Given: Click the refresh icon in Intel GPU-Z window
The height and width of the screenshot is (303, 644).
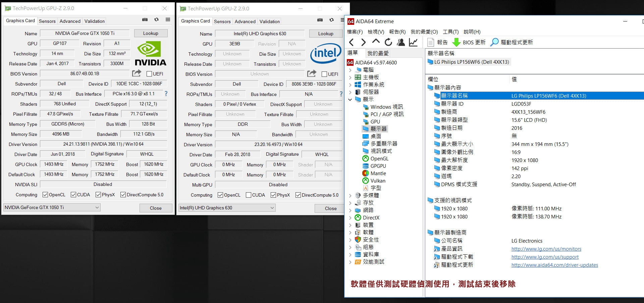Looking at the screenshot, I should click(x=331, y=20).
